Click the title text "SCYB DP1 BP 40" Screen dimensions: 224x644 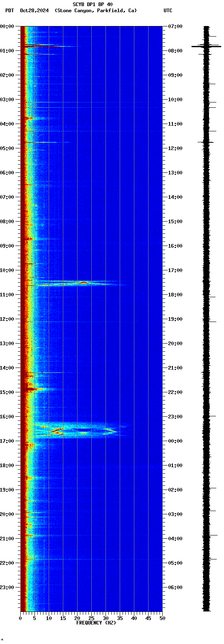tap(93, 4)
